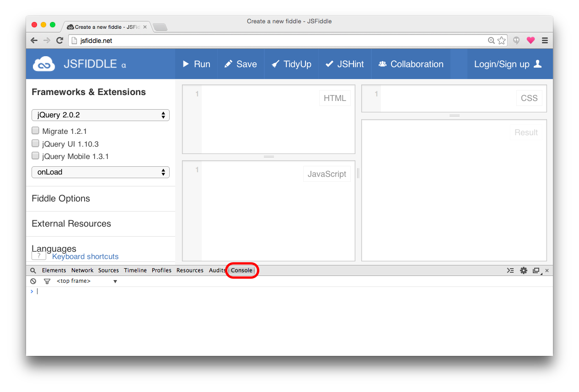Click the vertical splitter beside JavaScript pane

358,173
